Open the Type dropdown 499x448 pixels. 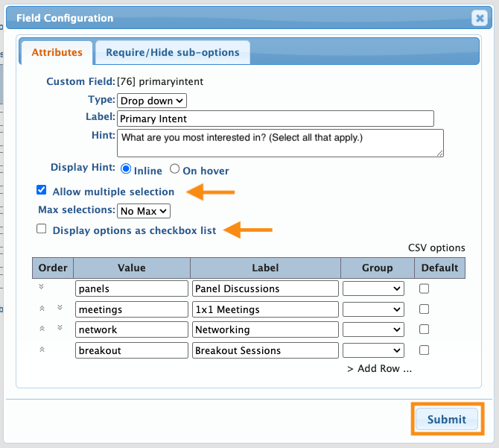[x=152, y=101]
